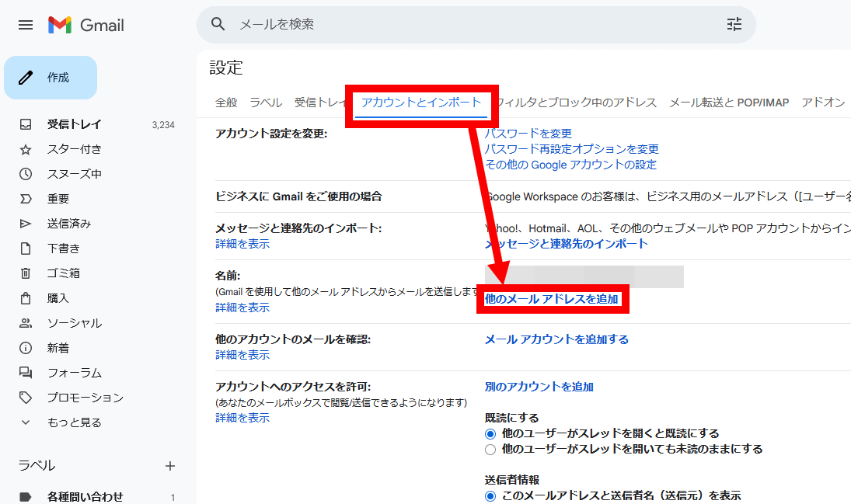The height and width of the screenshot is (504, 851).
Task: Open the Sent (送信済み) folder
Action: pyautogui.click(x=68, y=224)
